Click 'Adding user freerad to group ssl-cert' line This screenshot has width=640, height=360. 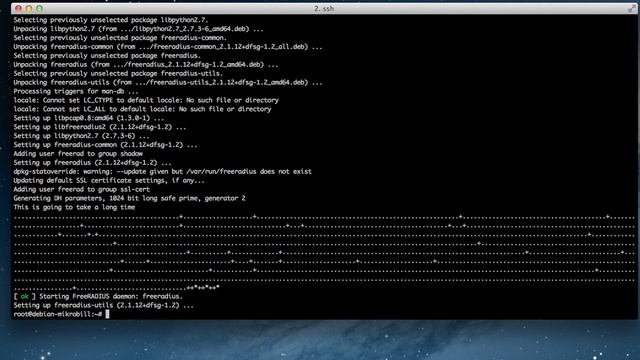[x=82, y=189]
